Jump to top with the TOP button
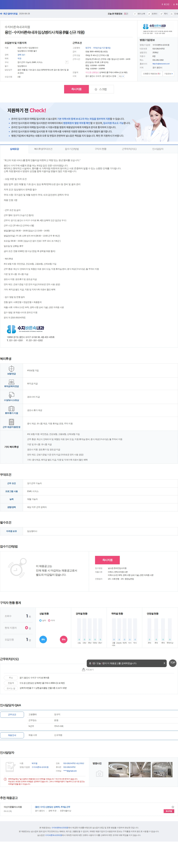 pyautogui.click(x=173, y=662)
